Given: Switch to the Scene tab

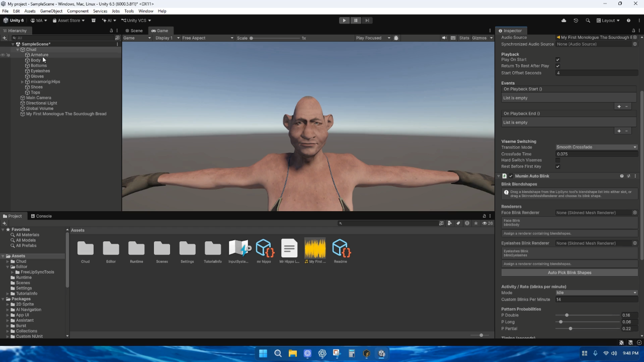Looking at the screenshot, I should pyautogui.click(x=134, y=31).
